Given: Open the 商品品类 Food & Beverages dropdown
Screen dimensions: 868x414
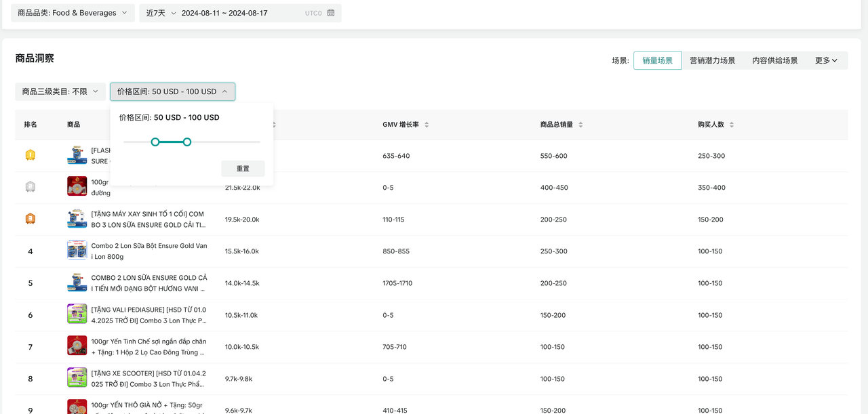Looking at the screenshot, I should tap(73, 13).
